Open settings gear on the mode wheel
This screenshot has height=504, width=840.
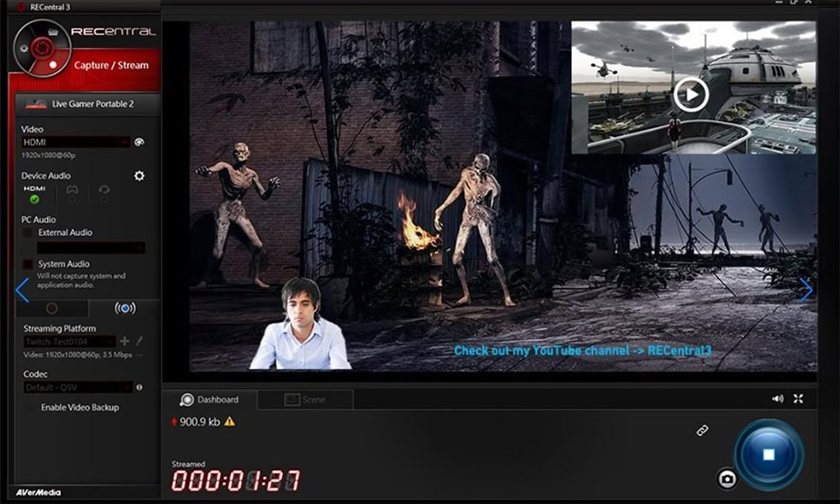pos(24,48)
